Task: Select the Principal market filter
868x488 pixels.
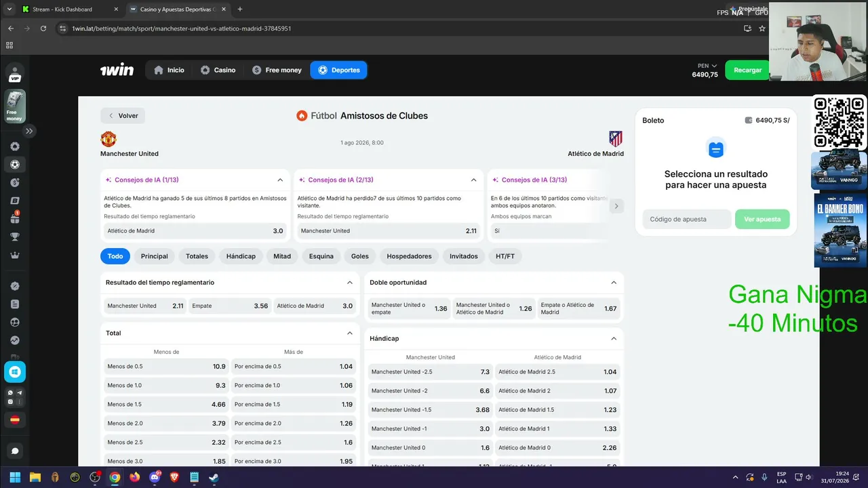Action: [x=155, y=256]
